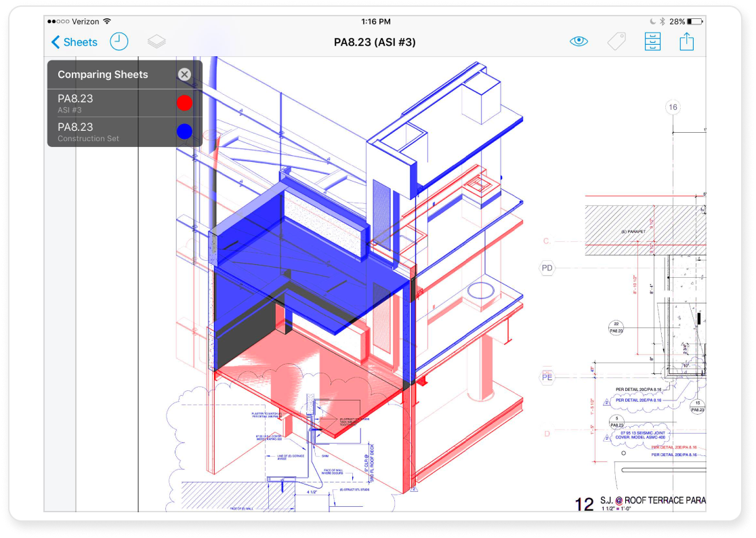756x538 pixels.
Task: Select the PA8.23 ASI #3 row
Action: tap(125, 103)
